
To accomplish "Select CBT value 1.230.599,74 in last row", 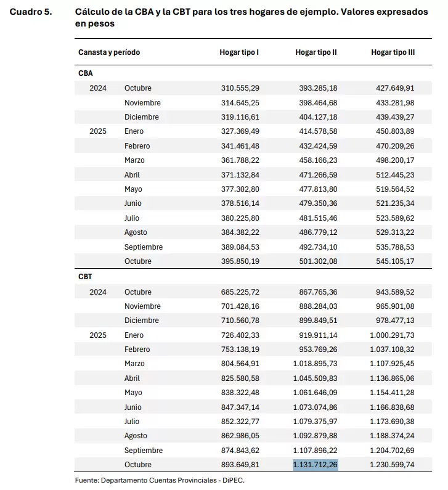I will [392, 465].
